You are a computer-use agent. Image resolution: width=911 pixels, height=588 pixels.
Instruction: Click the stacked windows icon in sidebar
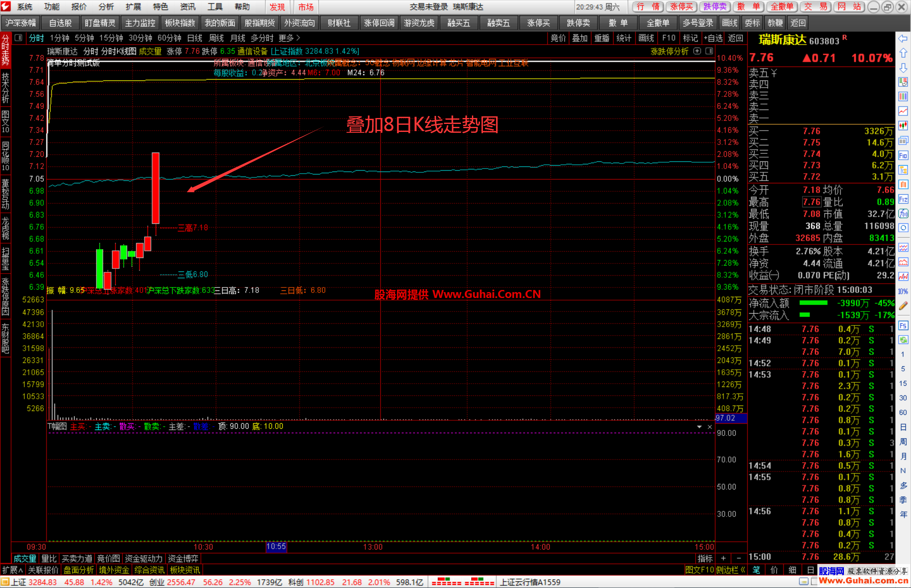903,141
